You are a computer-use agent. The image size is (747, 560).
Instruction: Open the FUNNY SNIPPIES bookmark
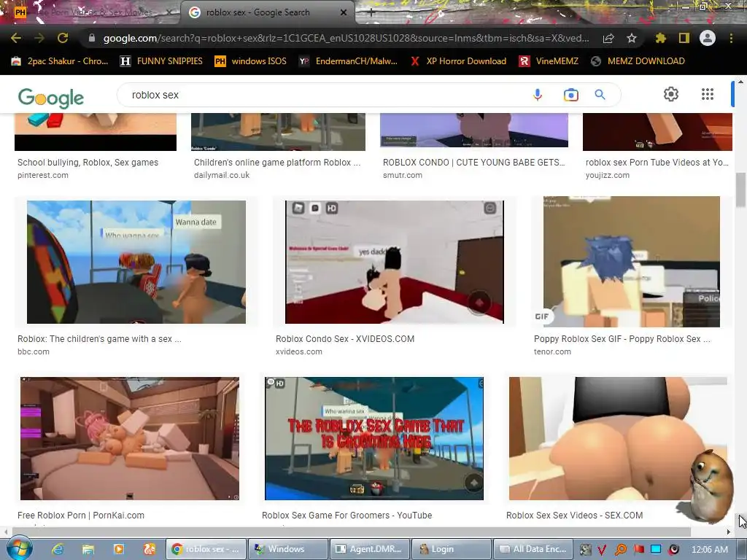coord(161,61)
